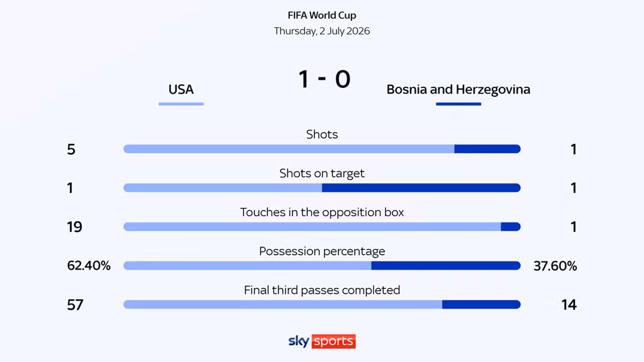Click the light blue USA color bar
Viewport: 644px width, 362px height.
click(181, 104)
